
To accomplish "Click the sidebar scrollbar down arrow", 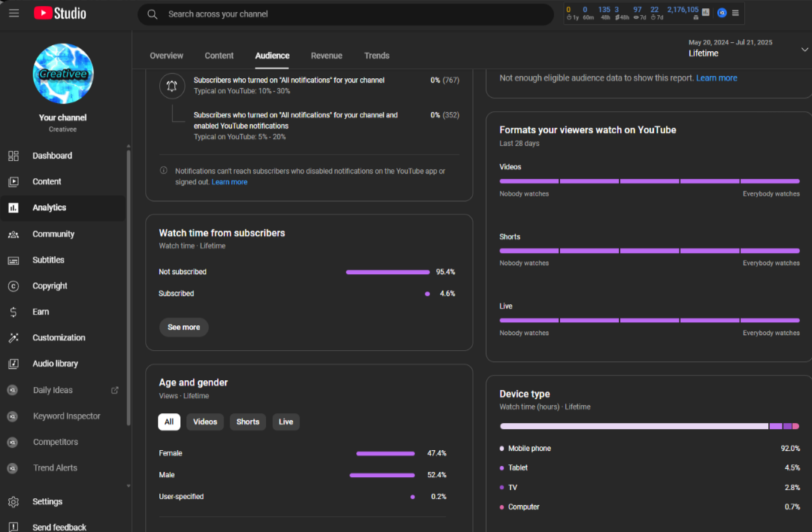I will [x=129, y=486].
